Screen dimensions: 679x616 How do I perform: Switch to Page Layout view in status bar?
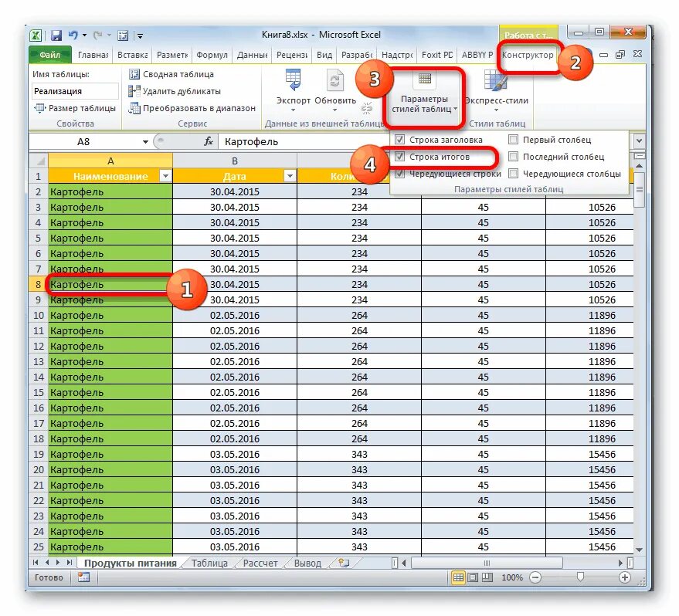click(473, 577)
